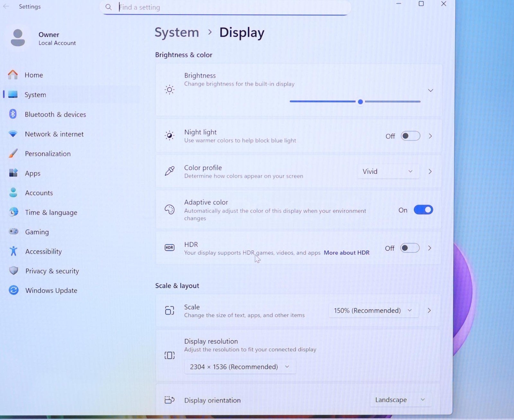
Task: Turn on the Night light toggle
Action: click(410, 136)
